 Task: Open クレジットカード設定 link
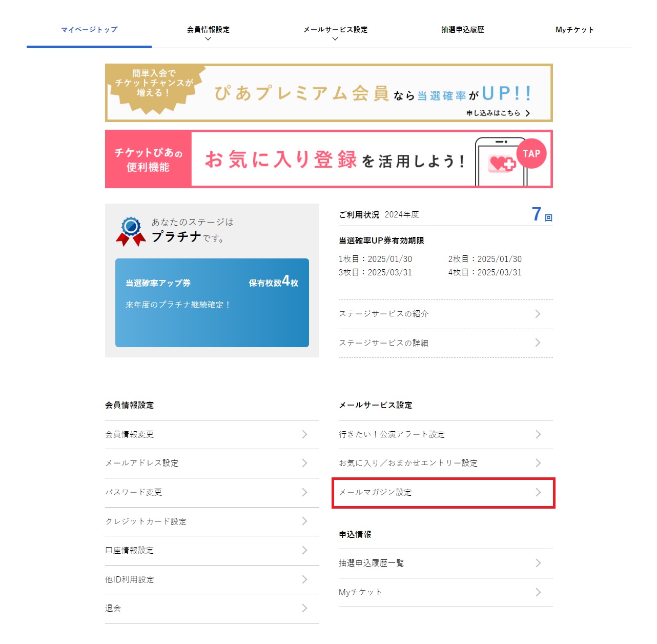click(212, 521)
